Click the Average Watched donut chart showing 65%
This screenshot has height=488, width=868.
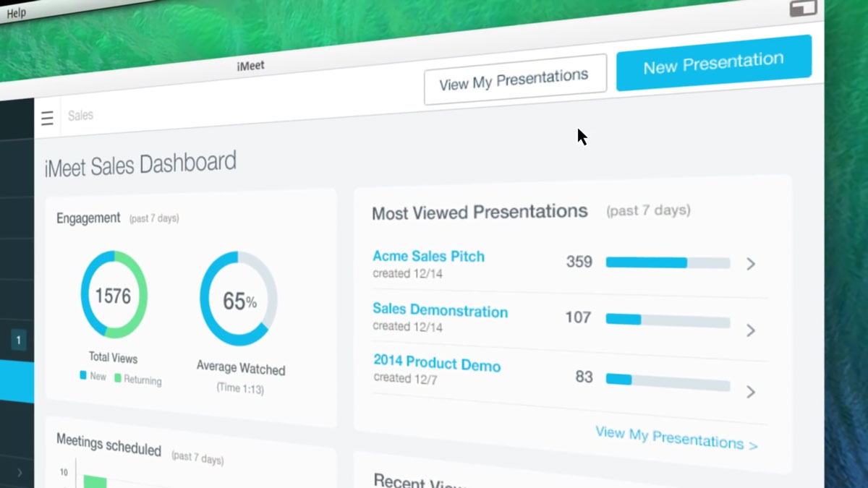click(239, 299)
